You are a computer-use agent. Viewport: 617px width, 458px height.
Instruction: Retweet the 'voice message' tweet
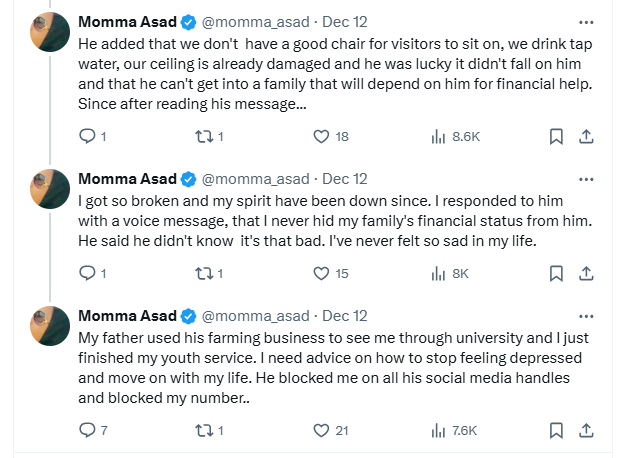pos(205,273)
